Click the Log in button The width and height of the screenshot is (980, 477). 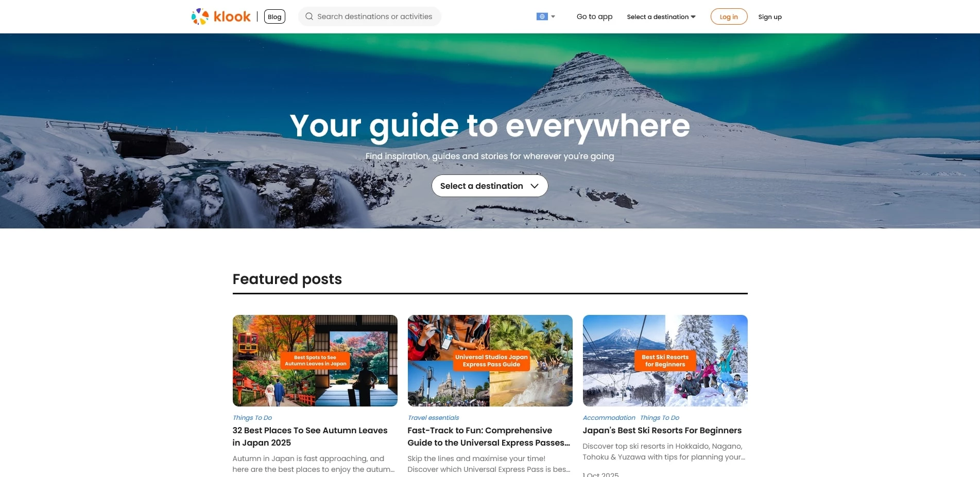tap(729, 16)
